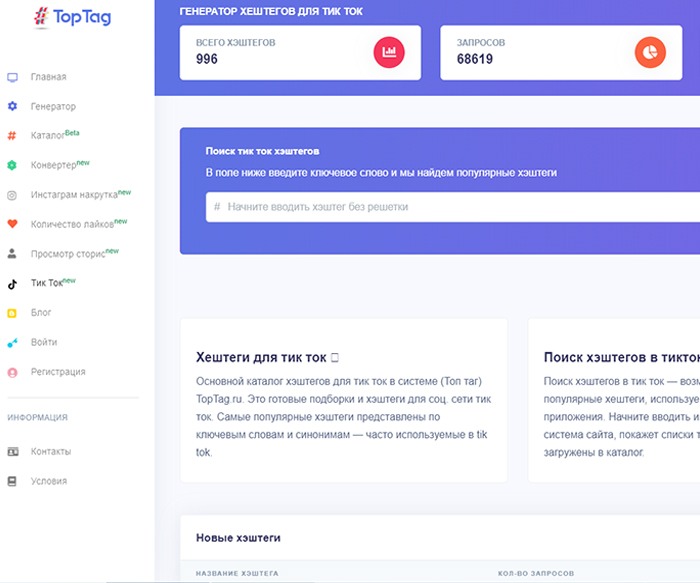
Task: Click the TikTok note icon
Action: click(12, 284)
